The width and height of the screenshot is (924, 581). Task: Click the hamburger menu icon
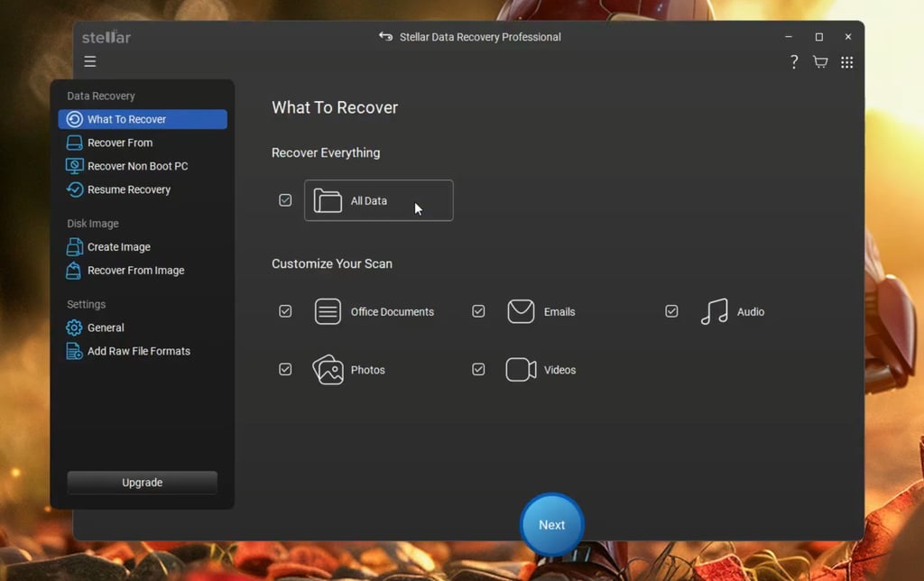point(90,61)
